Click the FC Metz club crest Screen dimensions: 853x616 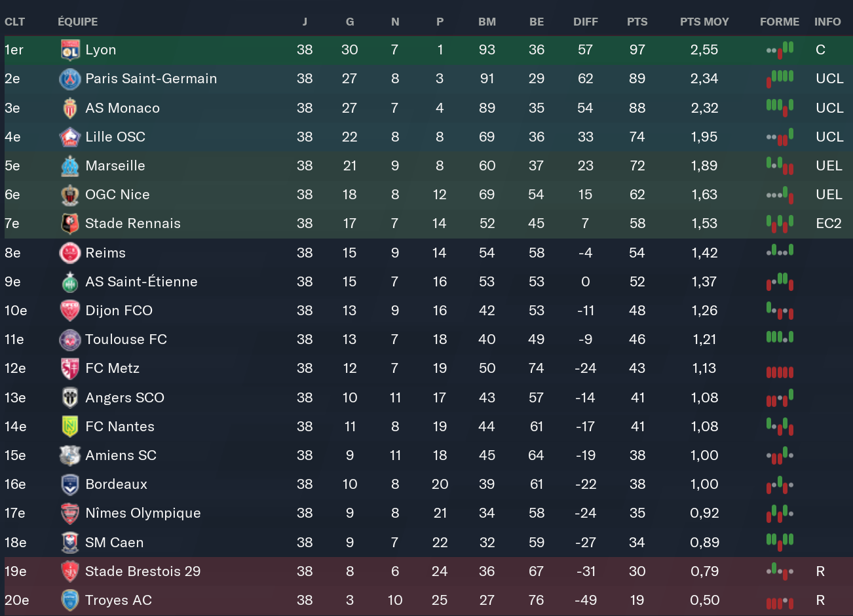(70, 368)
